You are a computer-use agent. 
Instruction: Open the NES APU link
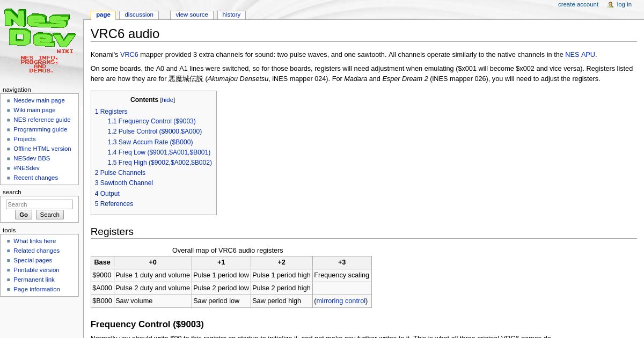point(580,55)
